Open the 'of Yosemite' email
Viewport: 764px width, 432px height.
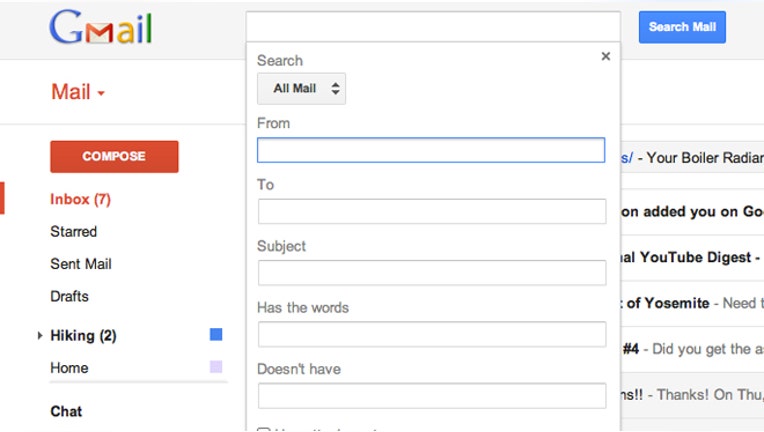pyautogui.click(x=692, y=303)
